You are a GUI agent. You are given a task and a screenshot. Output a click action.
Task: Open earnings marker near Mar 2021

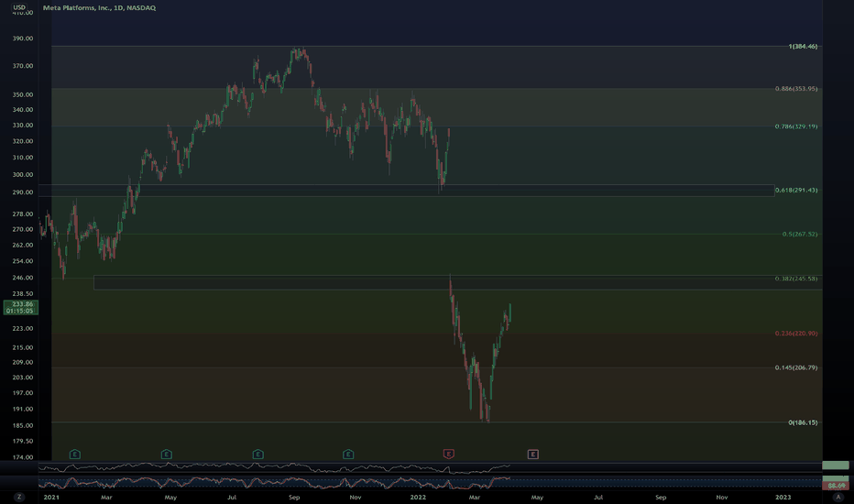[x=75, y=454]
